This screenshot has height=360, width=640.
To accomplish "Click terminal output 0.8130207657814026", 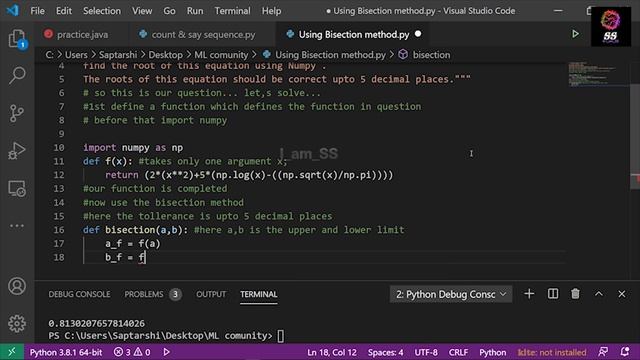I will (x=96, y=323).
